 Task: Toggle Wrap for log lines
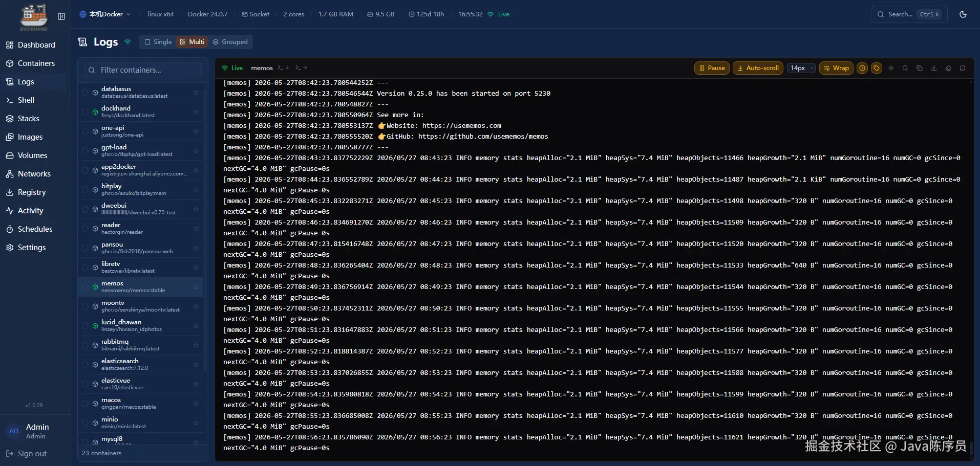click(836, 68)
